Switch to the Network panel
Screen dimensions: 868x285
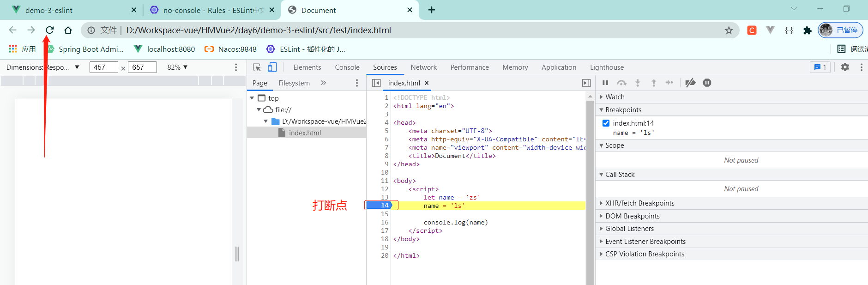click(x=424, y=67)
